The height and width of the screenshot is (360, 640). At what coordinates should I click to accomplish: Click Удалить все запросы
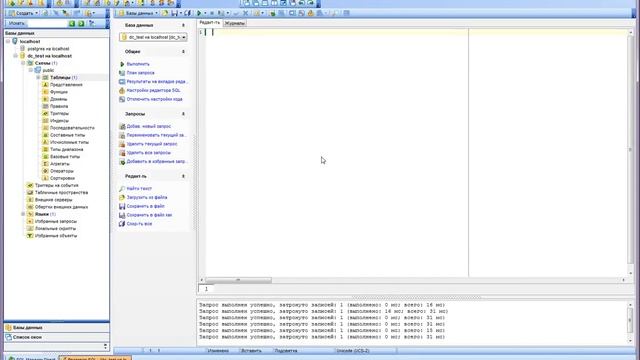tap(149, 153)
